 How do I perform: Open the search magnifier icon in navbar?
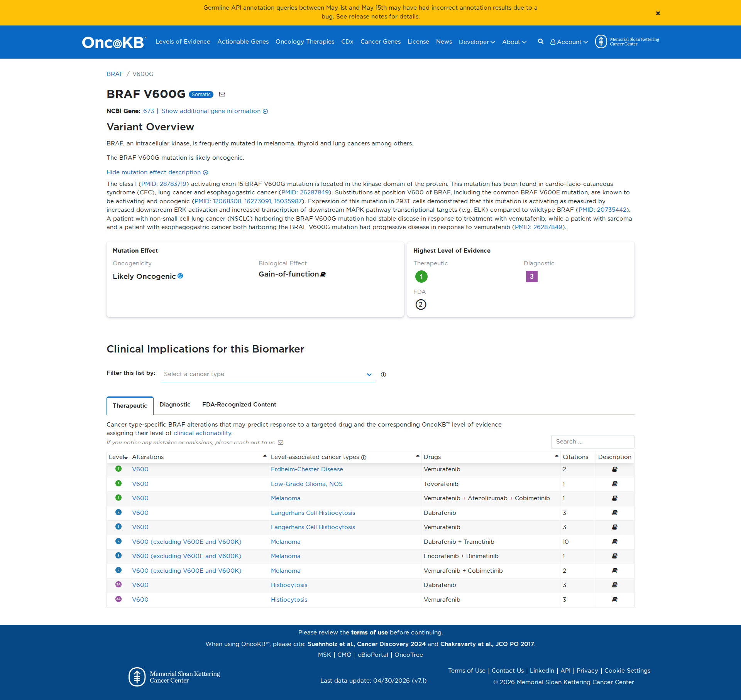541,42
